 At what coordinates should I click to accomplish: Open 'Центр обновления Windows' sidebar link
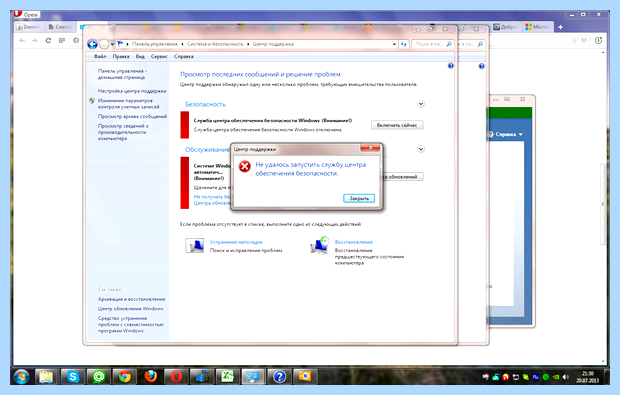point(130,309)
